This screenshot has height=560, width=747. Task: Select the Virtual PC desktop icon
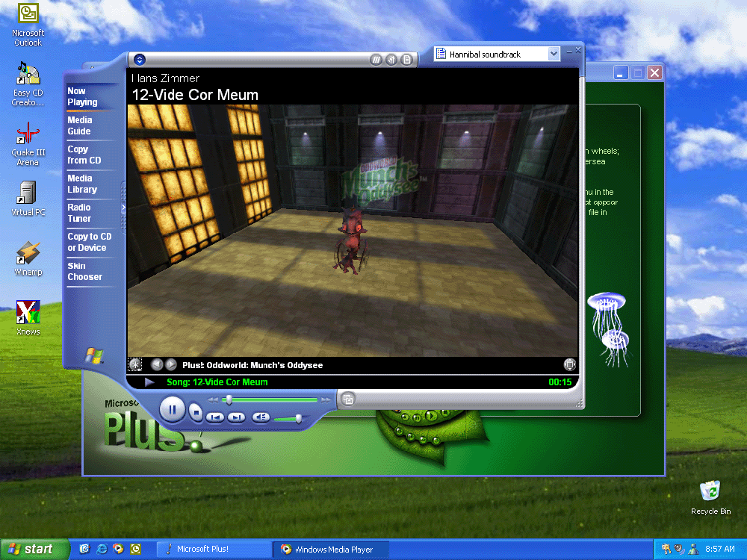click(28, 199)
